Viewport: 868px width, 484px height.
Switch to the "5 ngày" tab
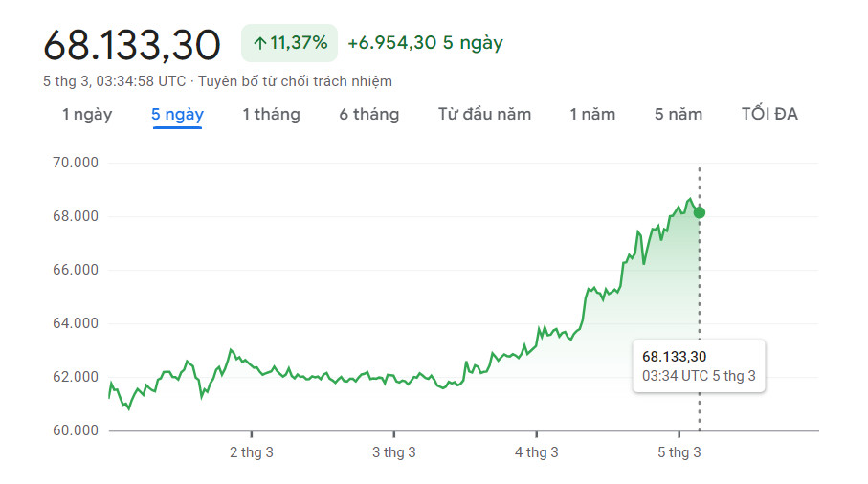177,114
